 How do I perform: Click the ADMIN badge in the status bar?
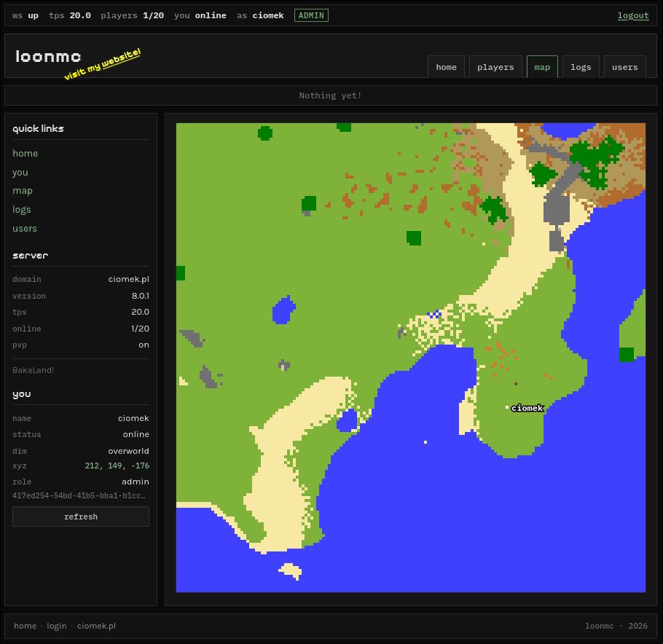(311, 15)
